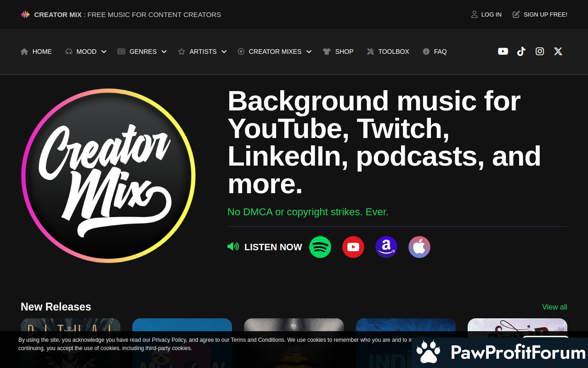Viewport: 588px width, 368px height.
Task: Open the Shop menu item
Action: click(339, 52)
